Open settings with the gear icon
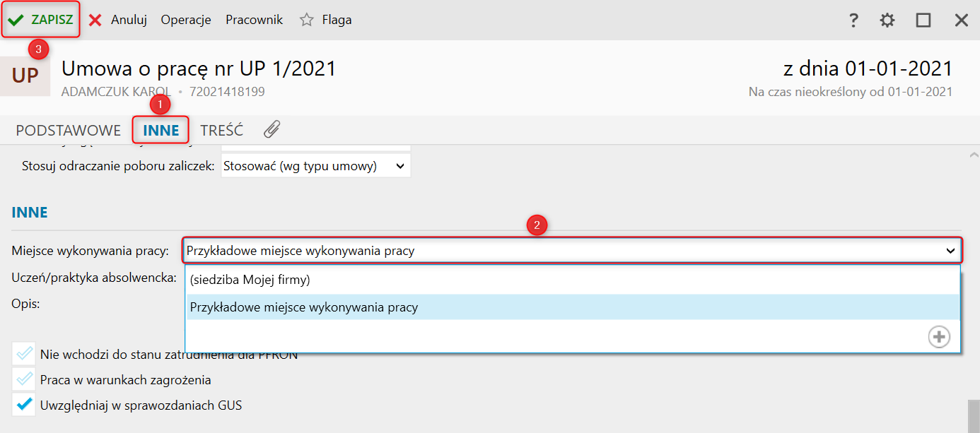This screenshot has width=980, height=433. point(887,20)
